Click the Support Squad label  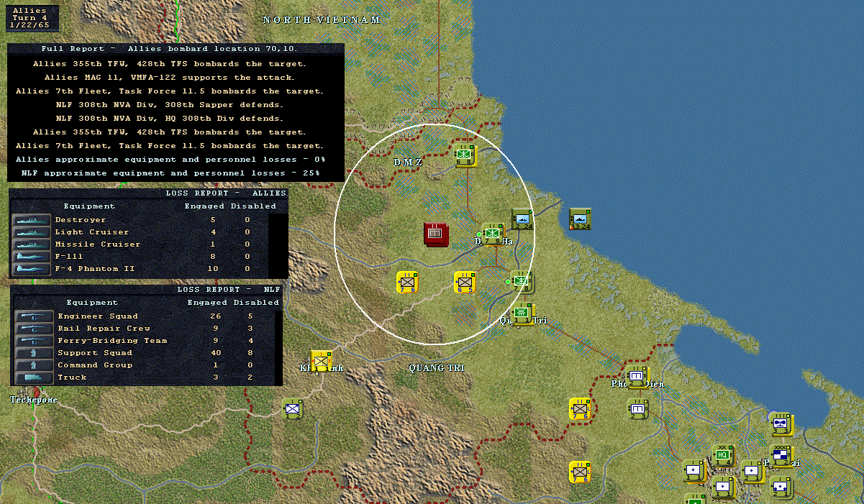click(95, 353)
